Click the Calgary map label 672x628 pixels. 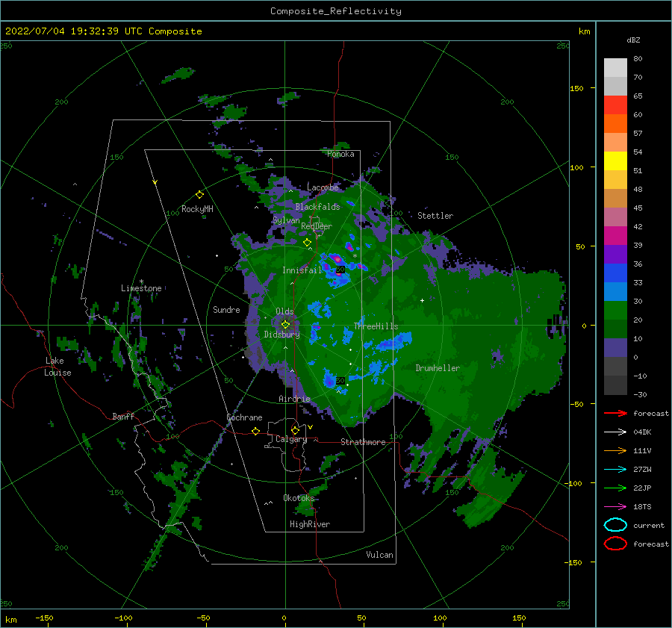click(291, 439)
